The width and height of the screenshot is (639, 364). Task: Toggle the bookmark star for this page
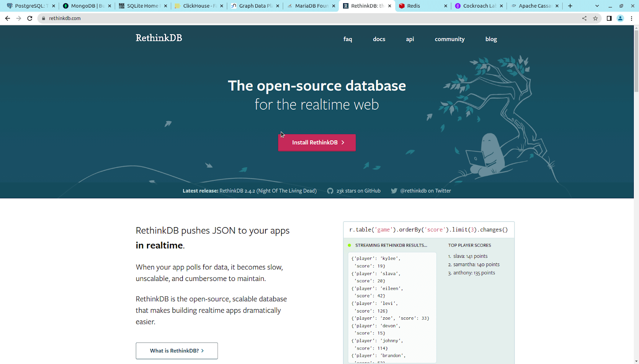[595, 18]
